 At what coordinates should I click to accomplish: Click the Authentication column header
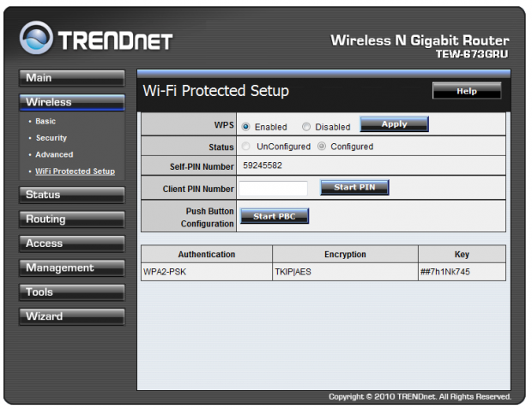tap(207, 255)
